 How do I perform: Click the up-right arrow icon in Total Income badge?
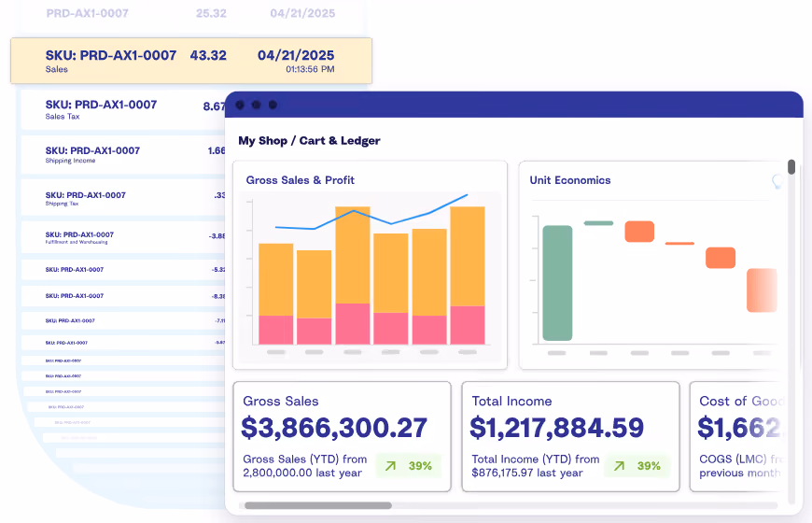pos(619,466)
